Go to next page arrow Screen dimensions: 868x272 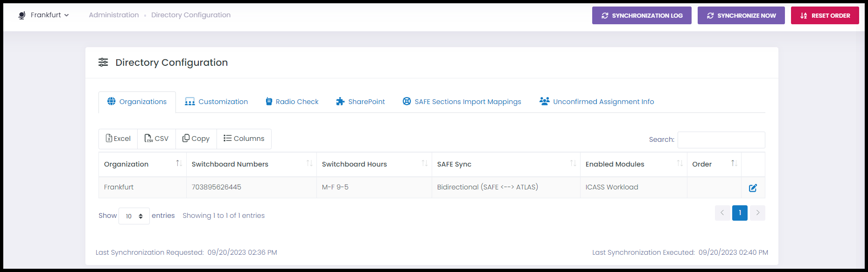[x=757, y=213]
